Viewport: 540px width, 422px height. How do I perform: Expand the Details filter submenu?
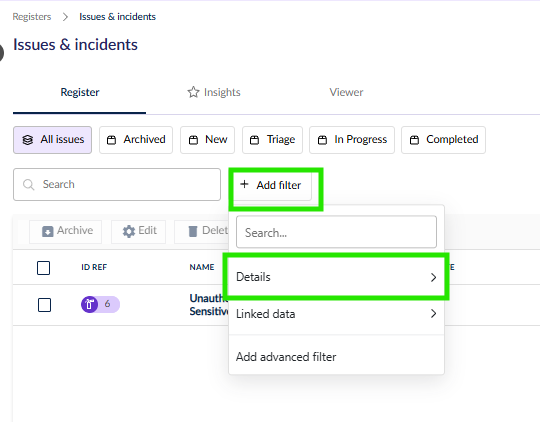click(x=336, y=277)
